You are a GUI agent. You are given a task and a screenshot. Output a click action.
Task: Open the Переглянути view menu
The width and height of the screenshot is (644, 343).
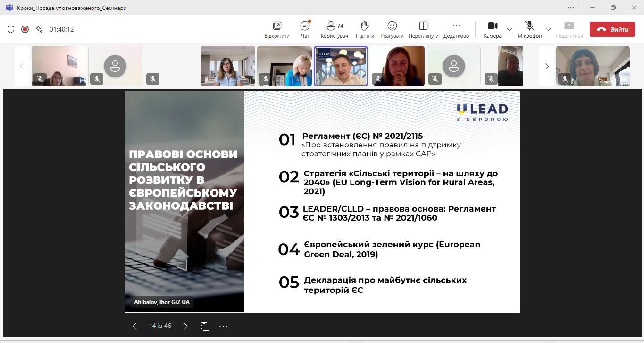click(423, 29)
